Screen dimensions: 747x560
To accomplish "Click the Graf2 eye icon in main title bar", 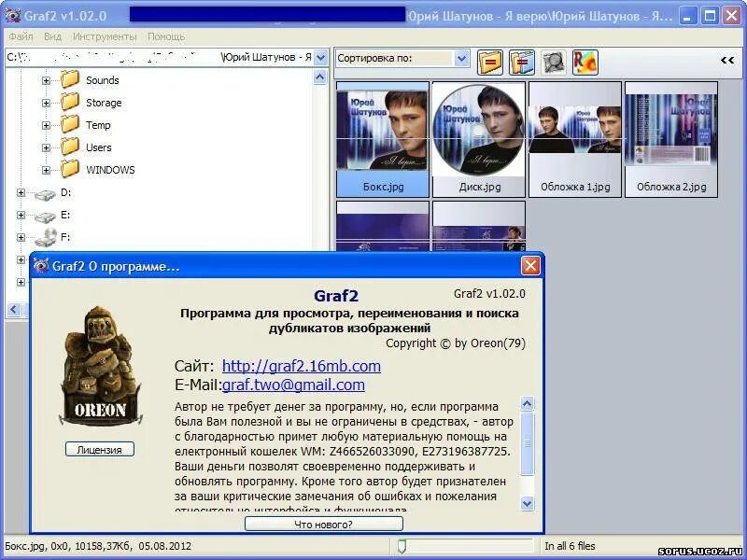I will coord(12,16).
